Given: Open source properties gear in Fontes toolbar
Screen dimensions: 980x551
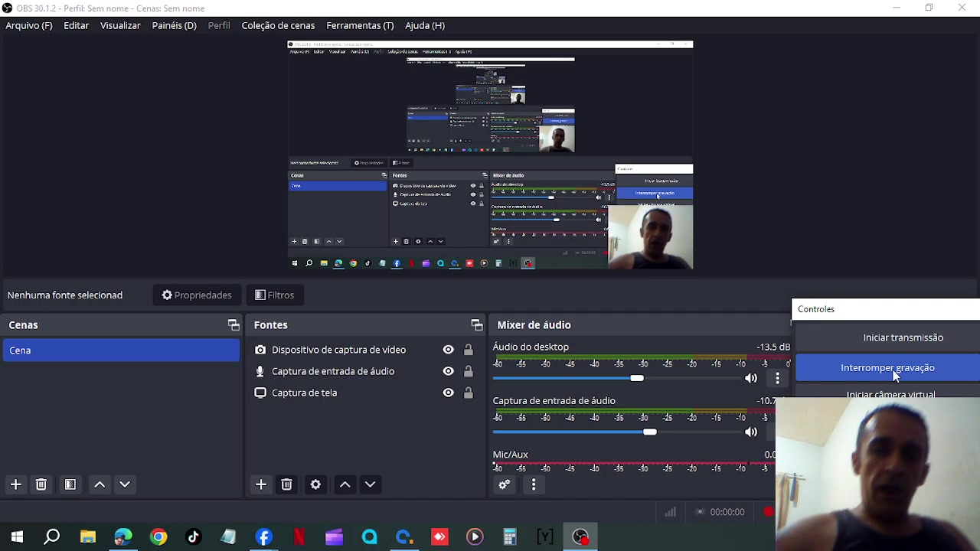Looking at the screenshot, I should coord(315,484).
